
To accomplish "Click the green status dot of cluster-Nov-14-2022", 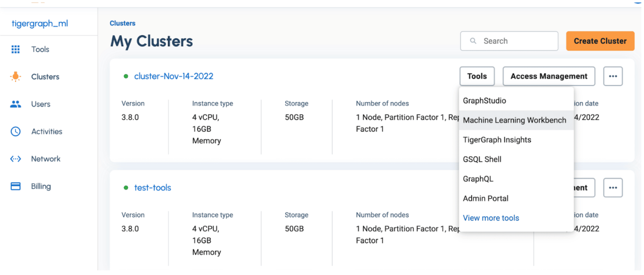I will (126, 76).
